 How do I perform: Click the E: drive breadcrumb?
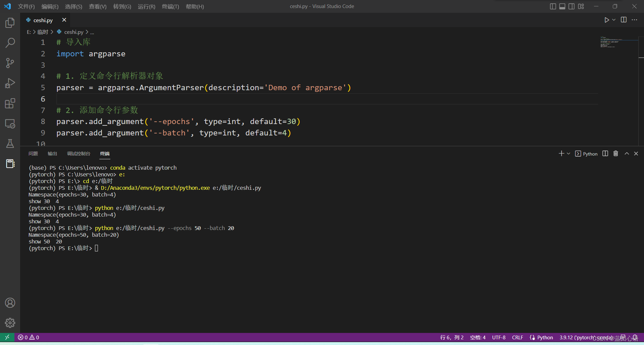(x=29, y=32)
